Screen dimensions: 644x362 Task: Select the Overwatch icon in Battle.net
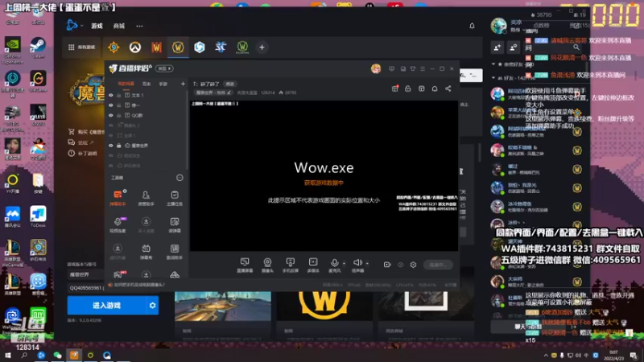point(134,47)
